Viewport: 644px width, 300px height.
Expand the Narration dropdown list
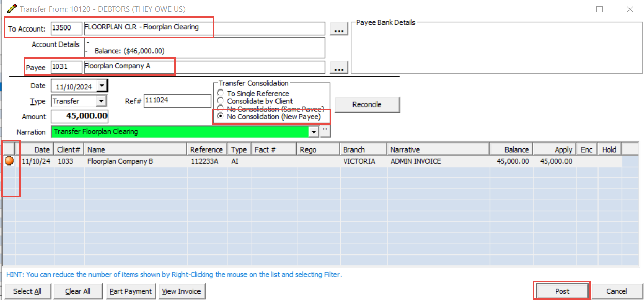click(x=313, y=132)
